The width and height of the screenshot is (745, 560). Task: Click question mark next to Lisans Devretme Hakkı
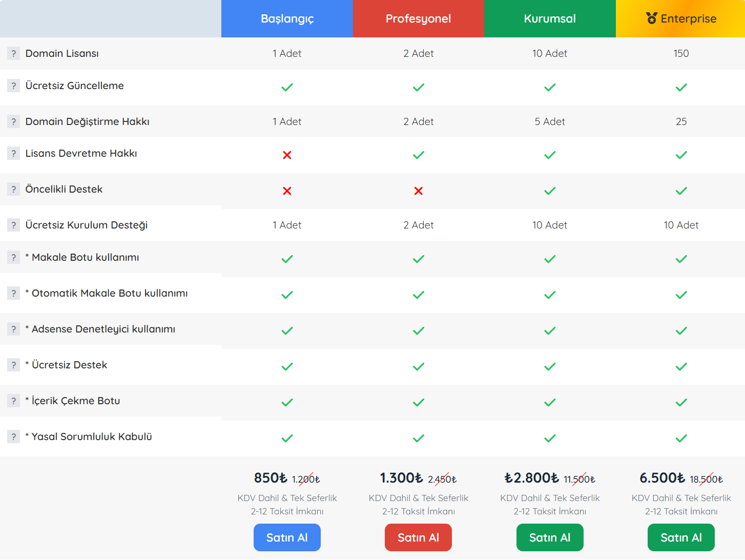[13, 153]
